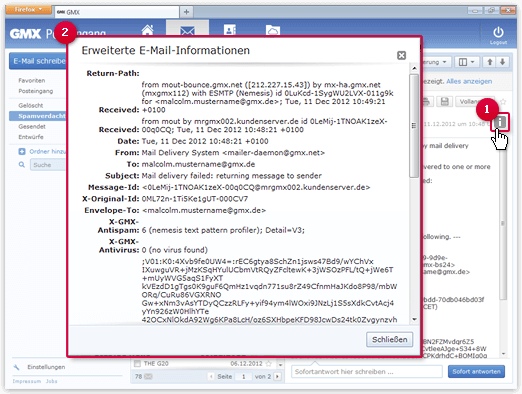This screenshot has width=522, height=394.
Task: Click the dialog's vertical scrollbar thumb
Action: 414,126
